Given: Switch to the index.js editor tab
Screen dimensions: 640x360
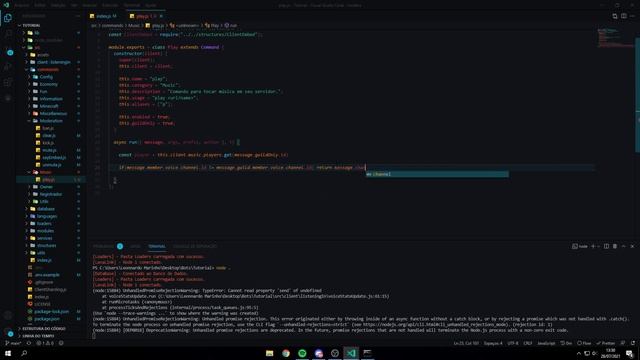Looking at the screenshot, I should pos(103,16).
